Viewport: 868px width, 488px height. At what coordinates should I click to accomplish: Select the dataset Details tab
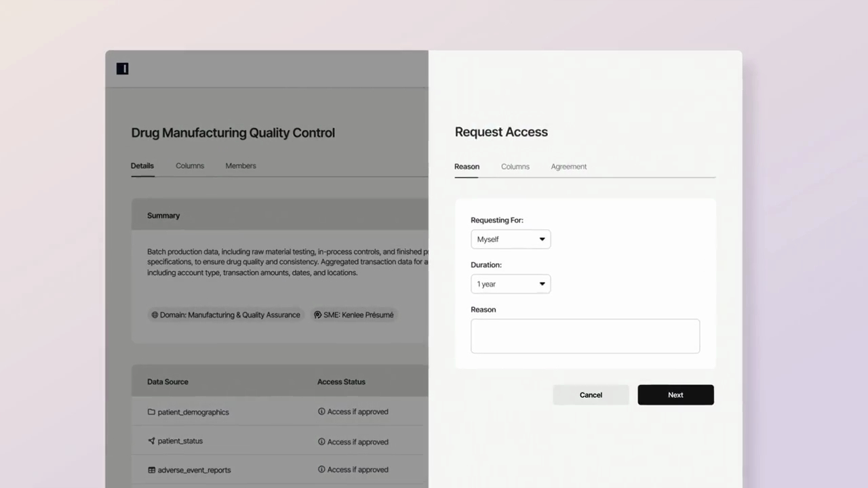[x=142, y=166]
